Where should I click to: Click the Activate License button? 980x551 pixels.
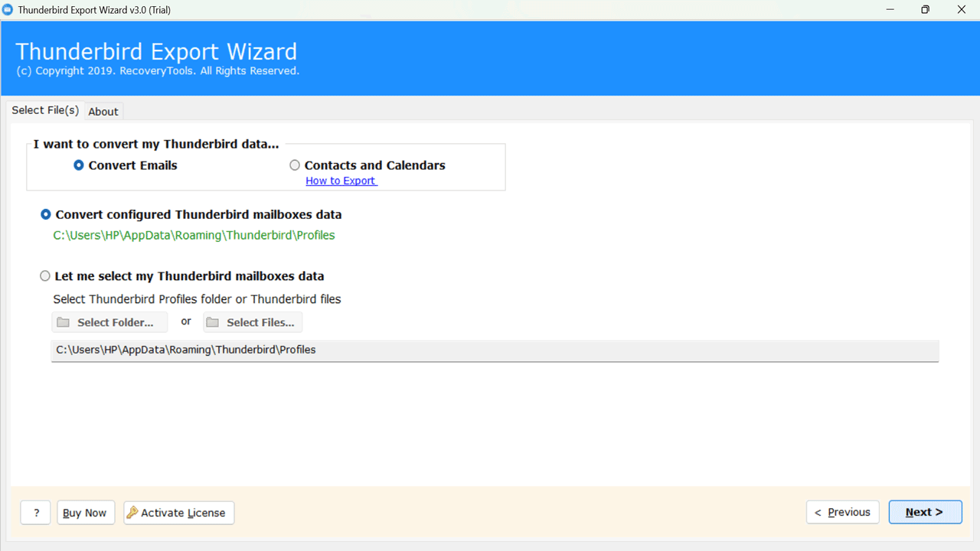[179, 513]
